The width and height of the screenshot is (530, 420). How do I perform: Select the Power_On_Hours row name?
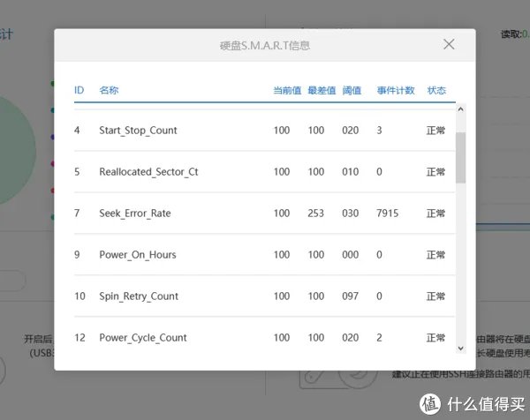(138, 255)
